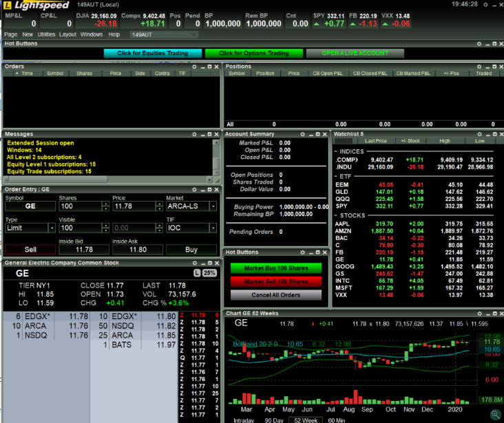The width and height of the screenshot is (504, 423).
Task: Open the TIF IOC dropdown
Action: tap(213, 228)
